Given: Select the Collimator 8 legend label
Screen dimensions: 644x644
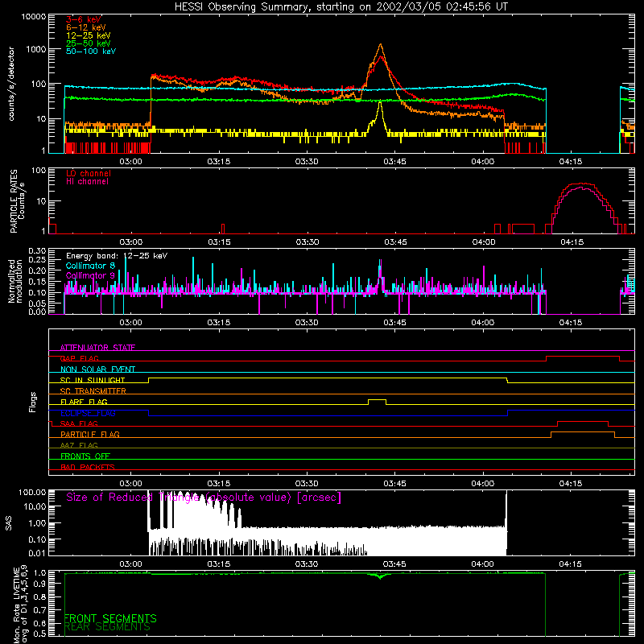Looking at the screenshot, I should click(x=90, y=266).
